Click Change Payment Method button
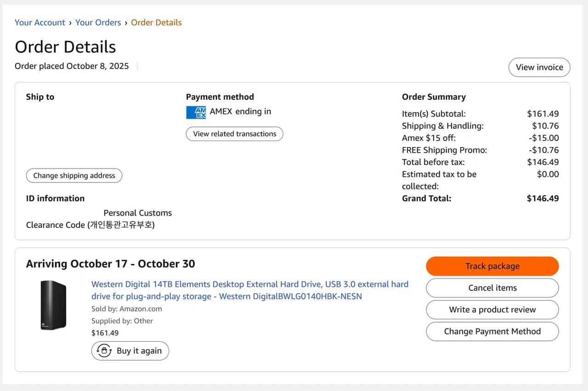 coord(492,331)
